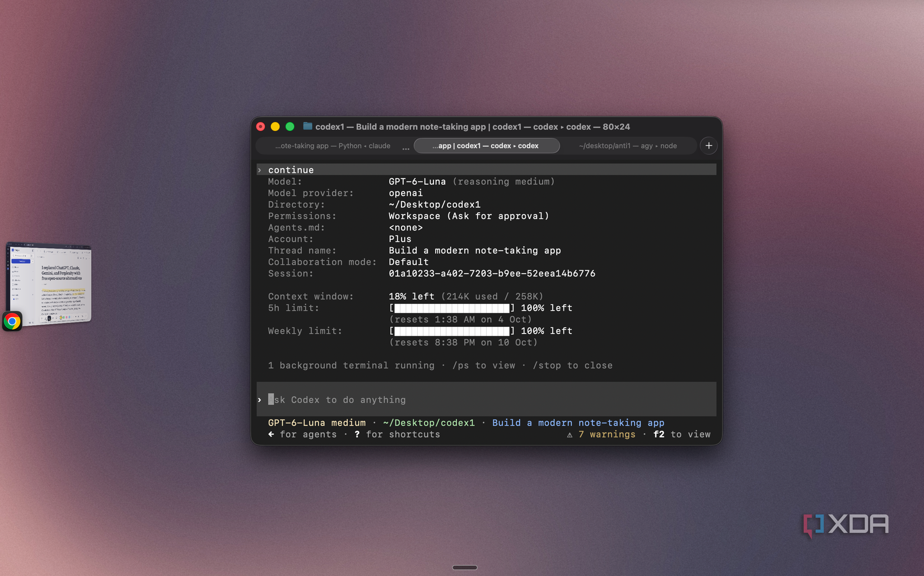Click the Weekly limit progress bar

coord(452,331)
